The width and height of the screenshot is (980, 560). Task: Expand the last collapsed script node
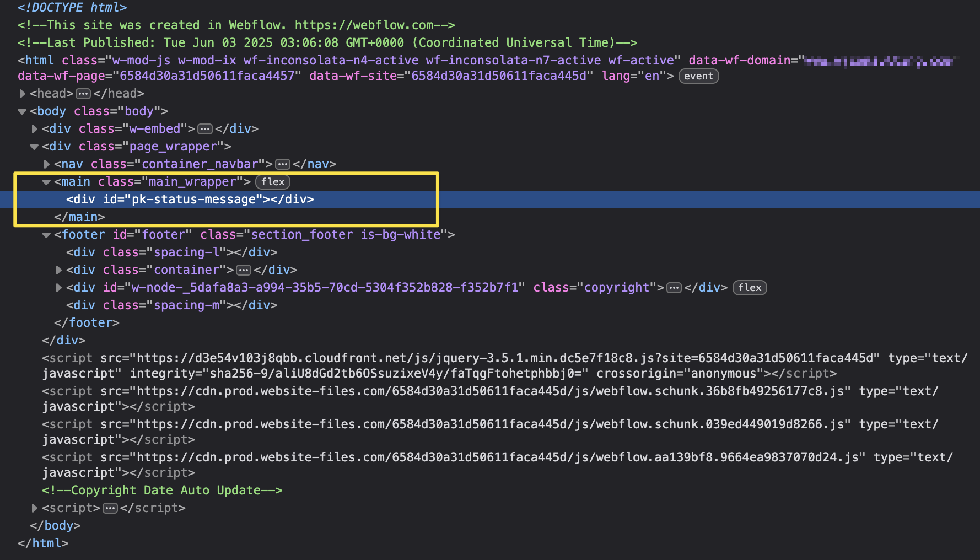point(34,508)
